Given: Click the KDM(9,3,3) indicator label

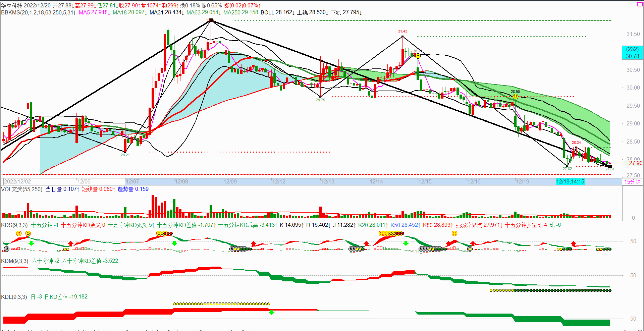Looking at the screenshot, I should pos(15,261).
